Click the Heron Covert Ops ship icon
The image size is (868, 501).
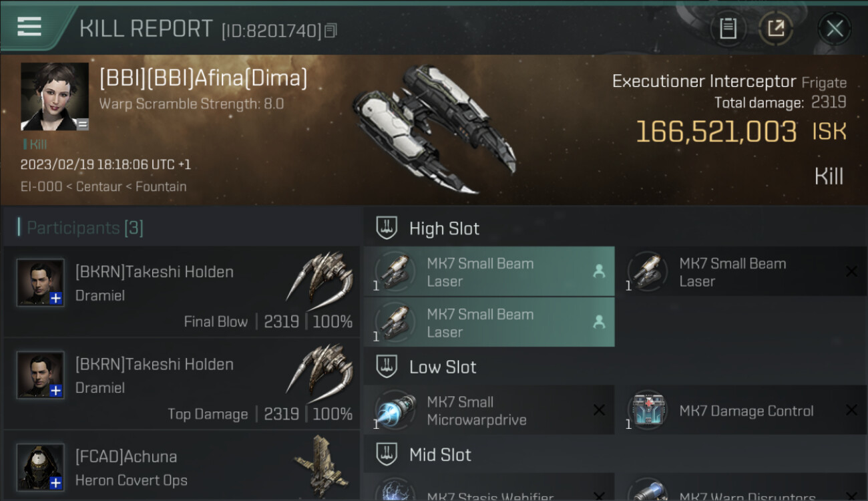coord(320,465)
